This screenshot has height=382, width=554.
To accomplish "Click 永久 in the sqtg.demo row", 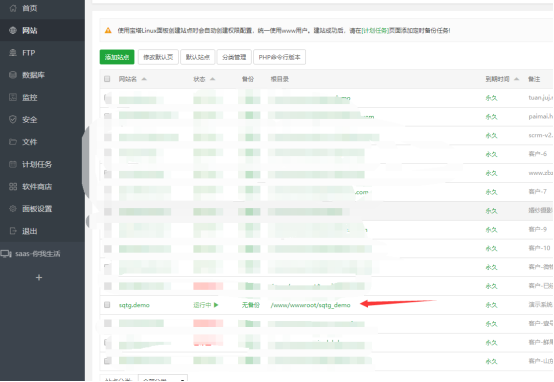I will click(x=491, y=305).
